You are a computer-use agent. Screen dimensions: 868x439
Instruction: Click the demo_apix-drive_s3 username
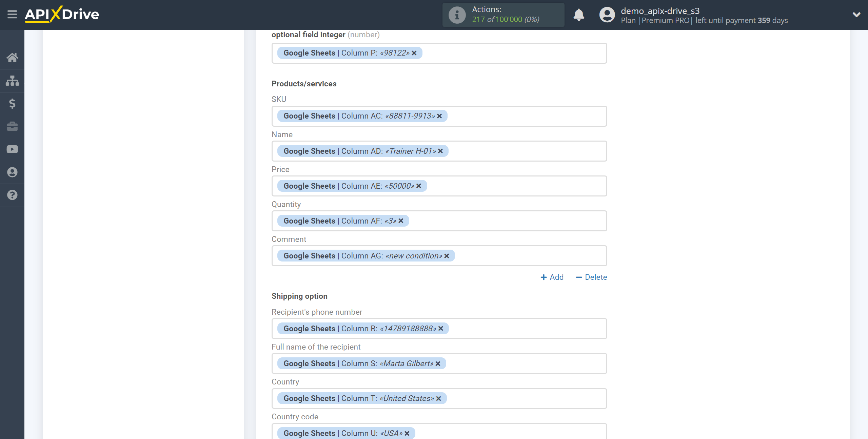(660, 11)
